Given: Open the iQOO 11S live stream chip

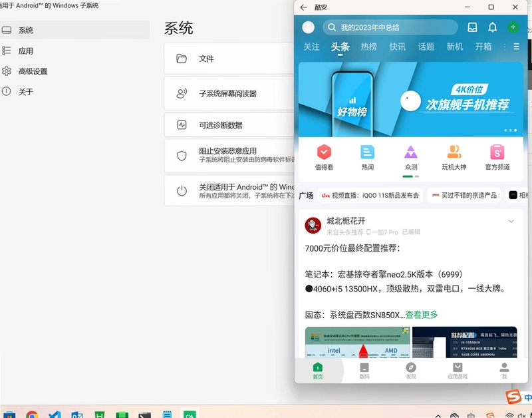Looking at the screenshot, I should coord(370,195).
